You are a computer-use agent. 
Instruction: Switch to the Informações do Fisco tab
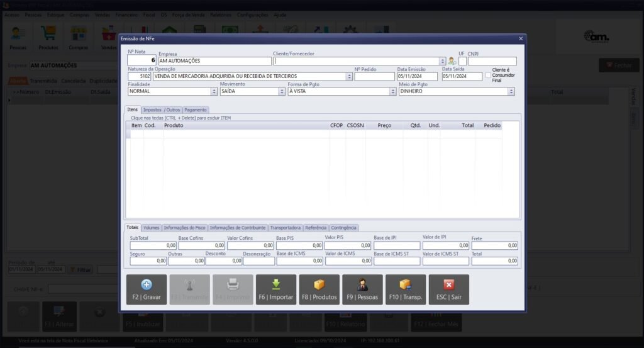click(x=184, y=228)
